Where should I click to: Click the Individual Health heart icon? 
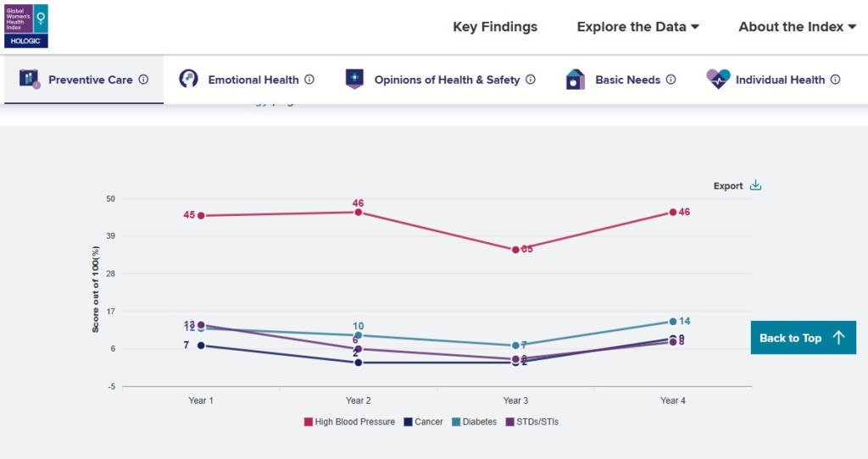tap(718, 80)
